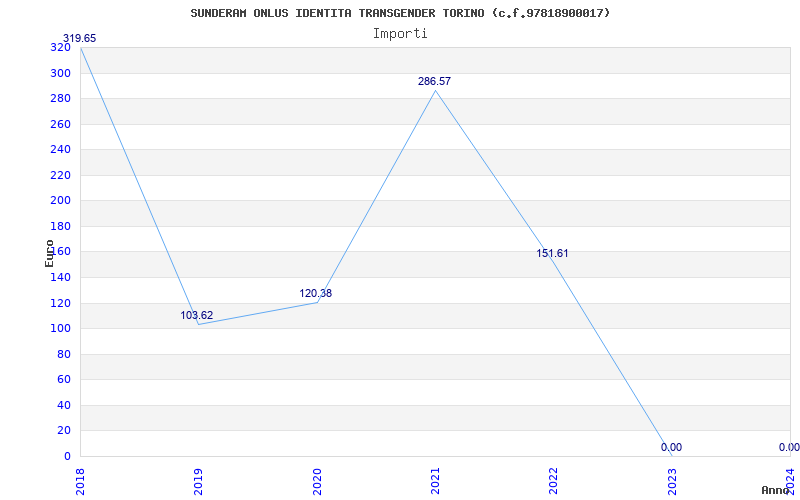Click the 2023 x-axis label
800x500 pixels.
coord(672,481)
